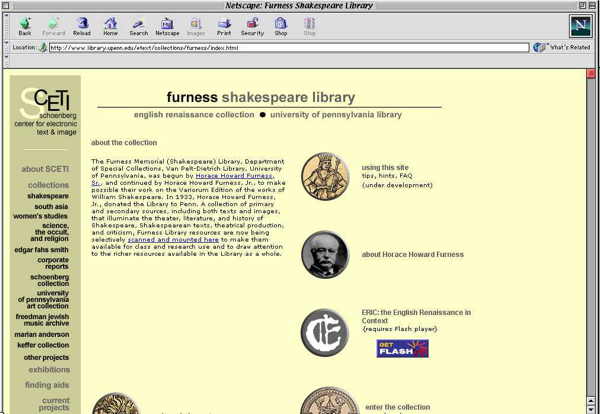Open the Security toolbar icon
Screen dimensions: 600x414
(x=253, y=26)
